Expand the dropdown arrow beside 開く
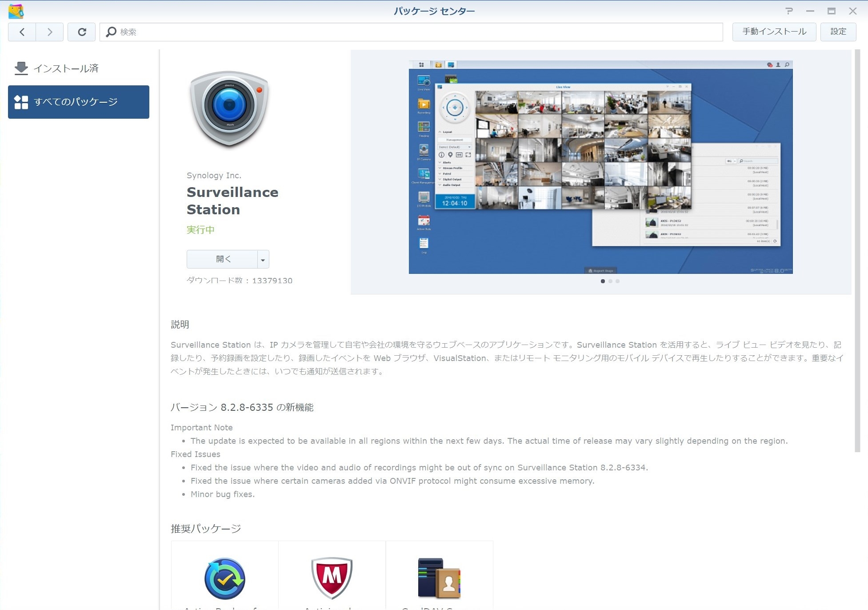 coord(263,260)
